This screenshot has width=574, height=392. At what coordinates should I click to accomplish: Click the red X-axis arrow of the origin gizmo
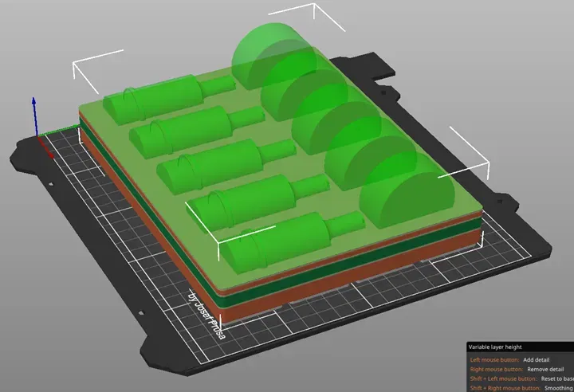coord(45,147)
